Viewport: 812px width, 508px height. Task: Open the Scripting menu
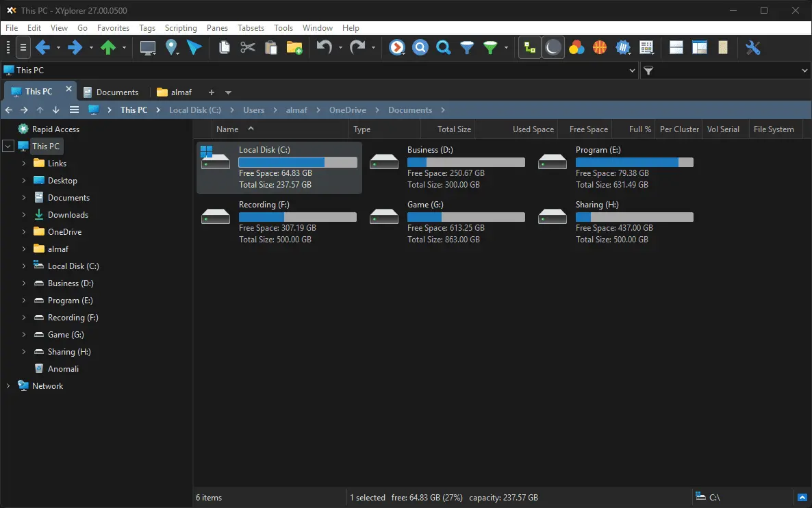point(181,28)
